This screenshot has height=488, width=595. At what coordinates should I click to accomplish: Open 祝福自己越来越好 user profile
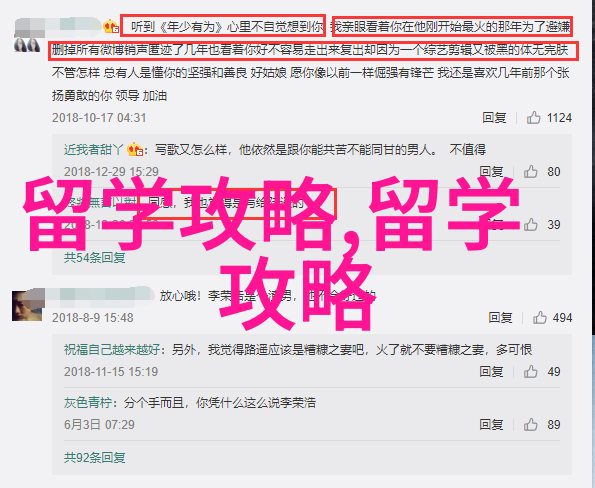[112, 349]
